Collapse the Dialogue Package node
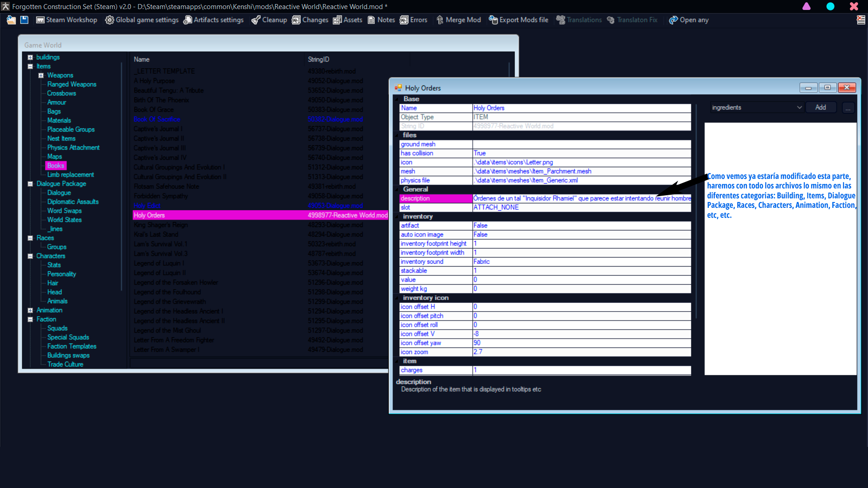Screen dimensions: 868x488 pyautogui.click(x=30, y=184)
